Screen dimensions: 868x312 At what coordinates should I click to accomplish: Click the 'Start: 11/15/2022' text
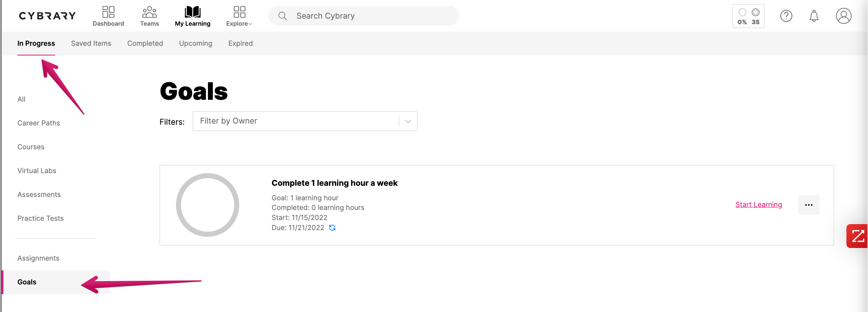(300, 218)
